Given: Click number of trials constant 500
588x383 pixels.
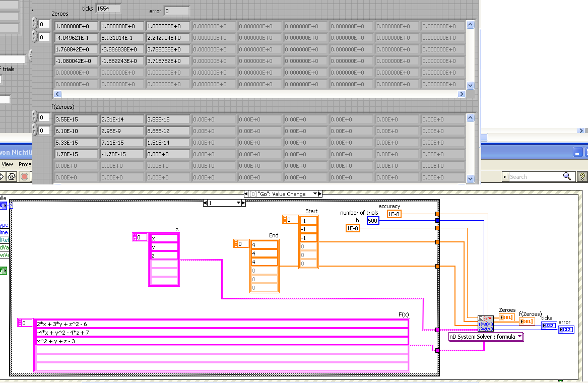Looking at the screenshot, I should 373,221.
